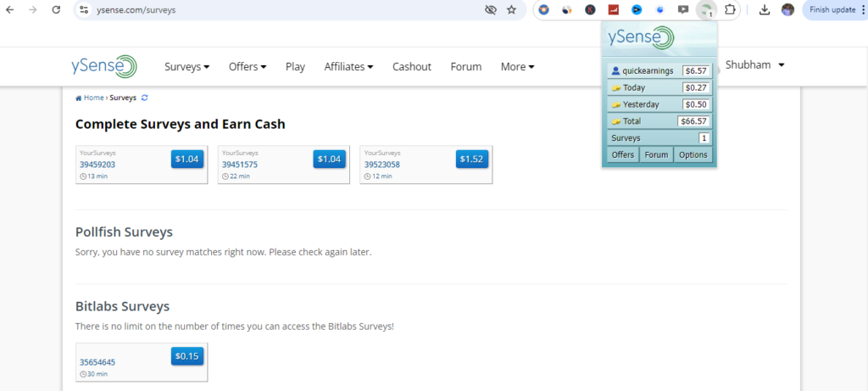Click the Surveys label in the extension popup
Screen dimensions: 868x391
(626, 138)
